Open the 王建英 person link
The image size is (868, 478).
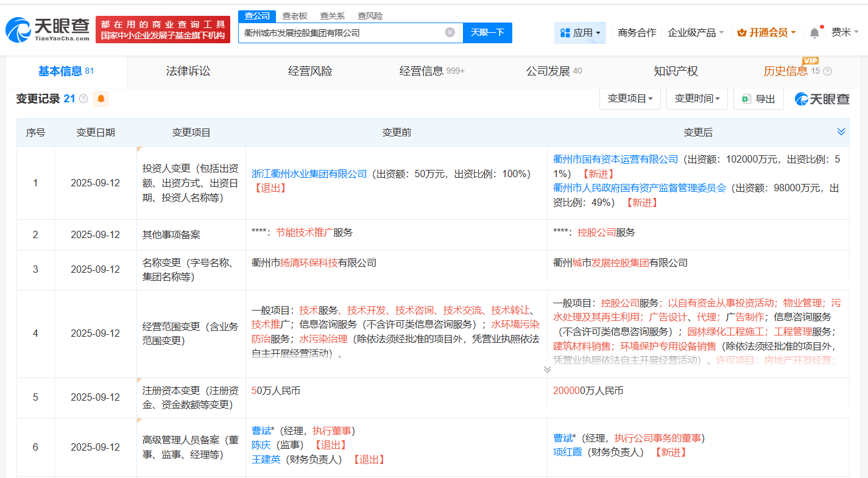266,460
